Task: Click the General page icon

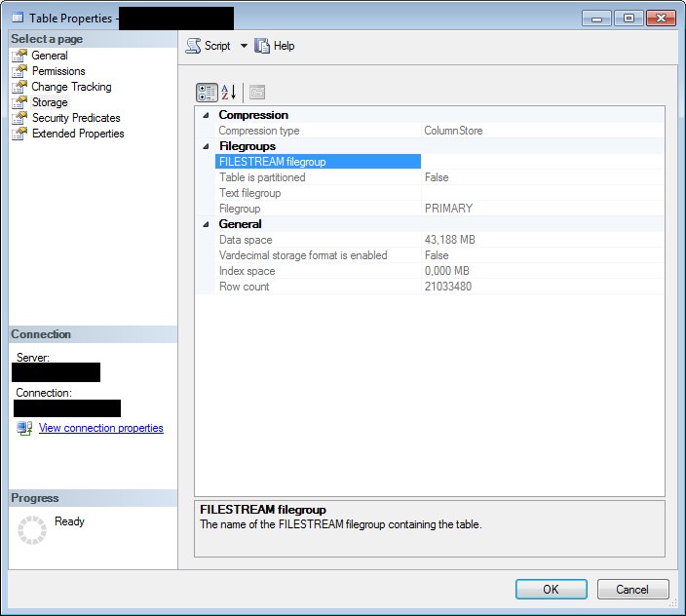Action: [x=19, y=56]
